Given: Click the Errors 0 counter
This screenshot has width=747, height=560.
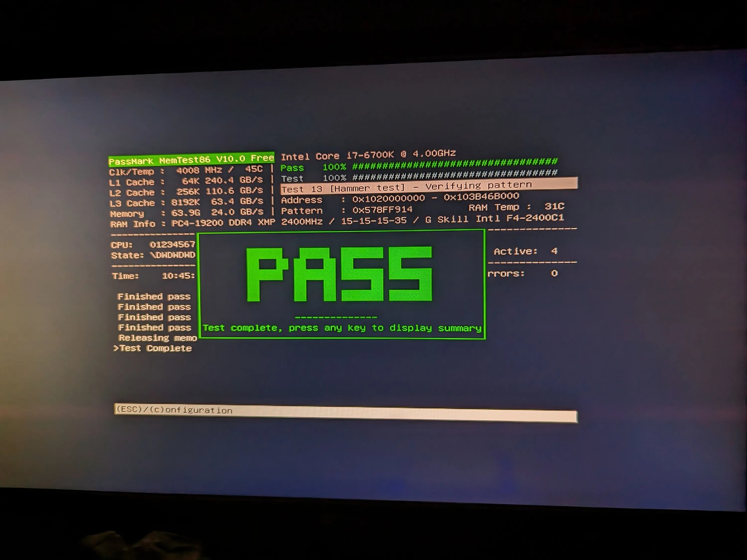Looking at the screenshot, I should 523,273.
